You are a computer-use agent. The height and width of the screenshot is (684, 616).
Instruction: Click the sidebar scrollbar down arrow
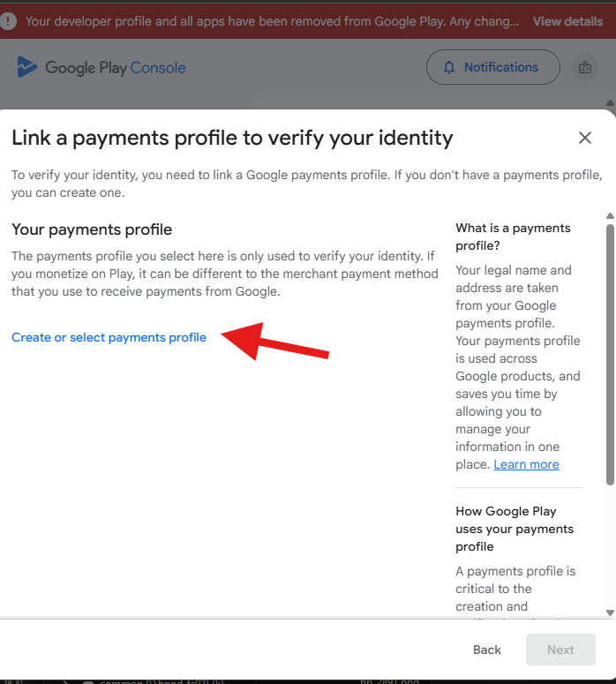pos(609,612)
